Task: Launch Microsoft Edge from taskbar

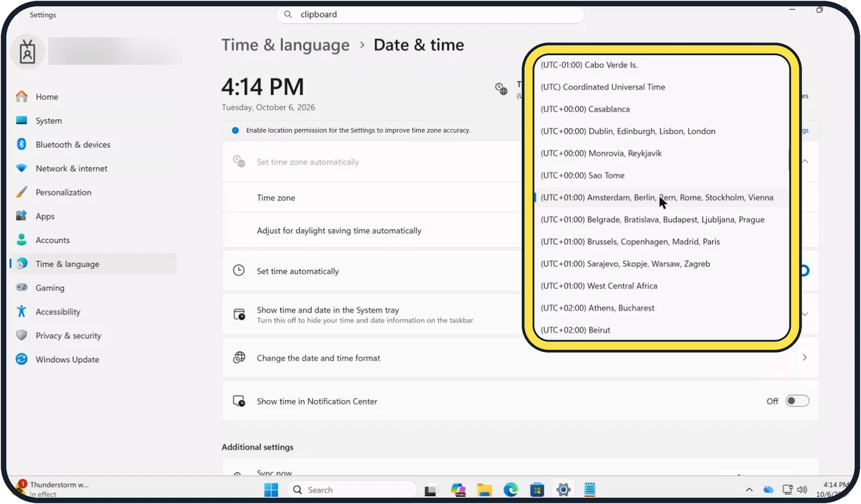Action: (511, 490)
